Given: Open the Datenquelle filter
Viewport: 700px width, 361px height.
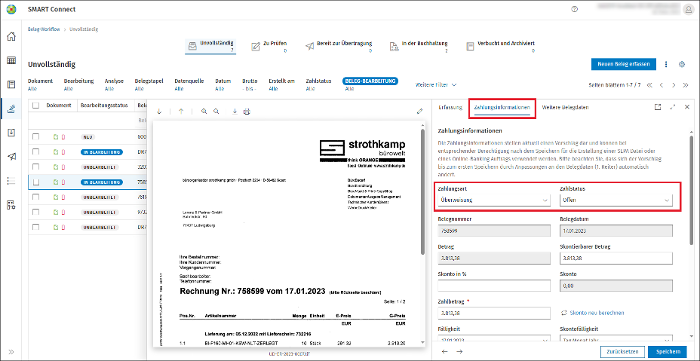Looking at the screenshot, I should (x=189, y=84).
